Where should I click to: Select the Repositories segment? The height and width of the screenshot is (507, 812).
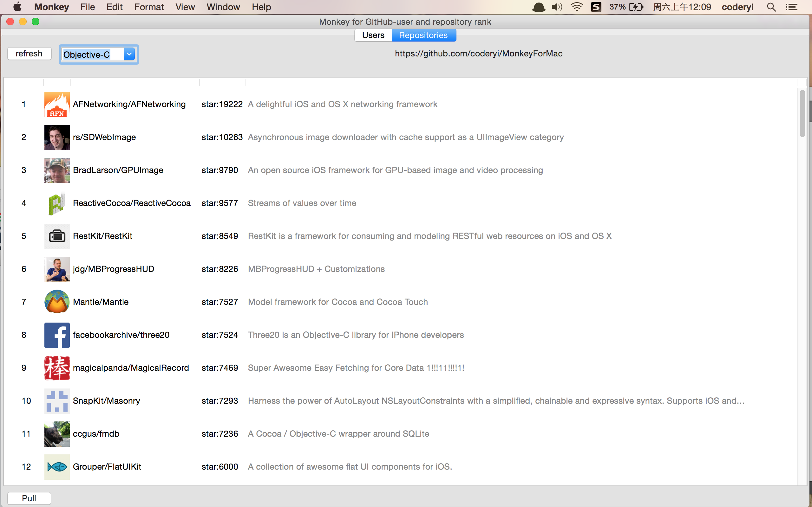(423, 35)
